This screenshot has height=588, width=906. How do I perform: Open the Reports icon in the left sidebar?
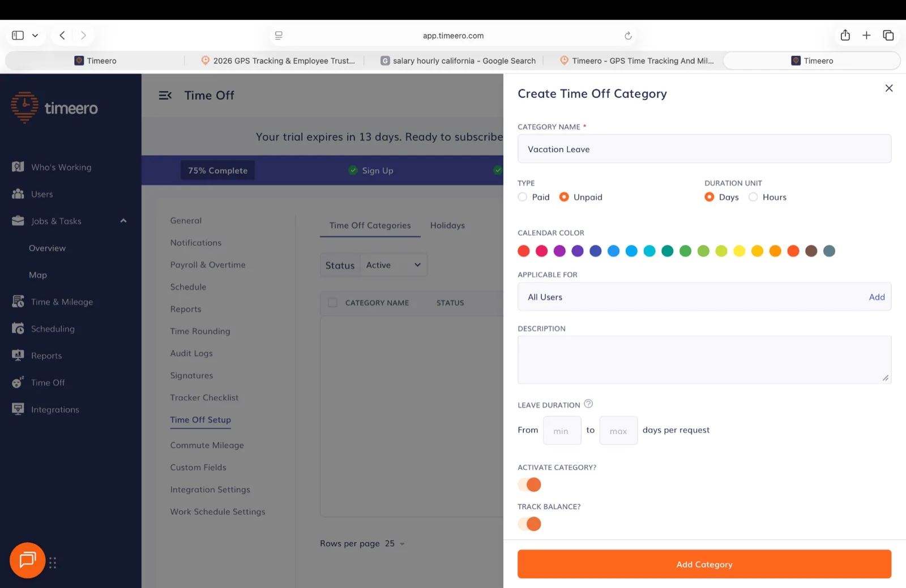click(18, 355)
